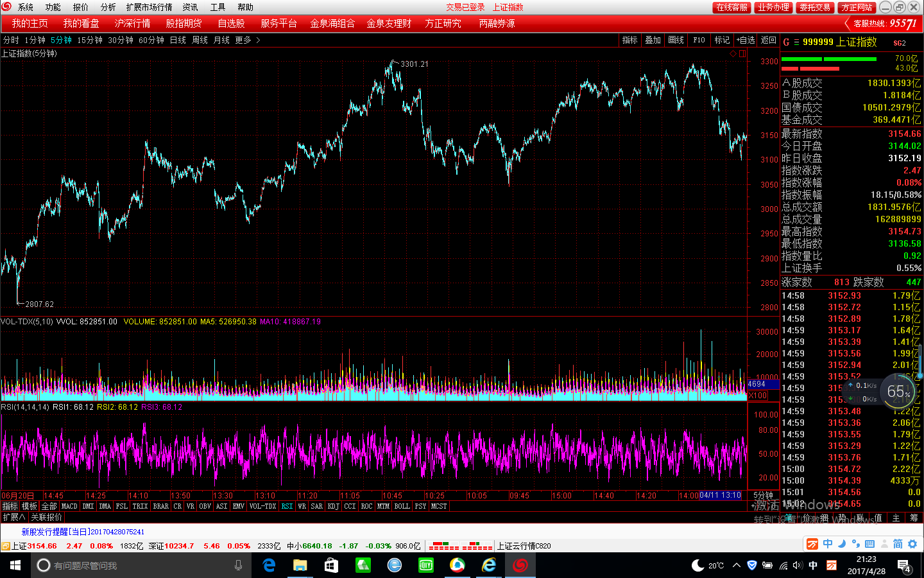
Task: Select the 30分钟 period
Action: (x=121, y=40)
